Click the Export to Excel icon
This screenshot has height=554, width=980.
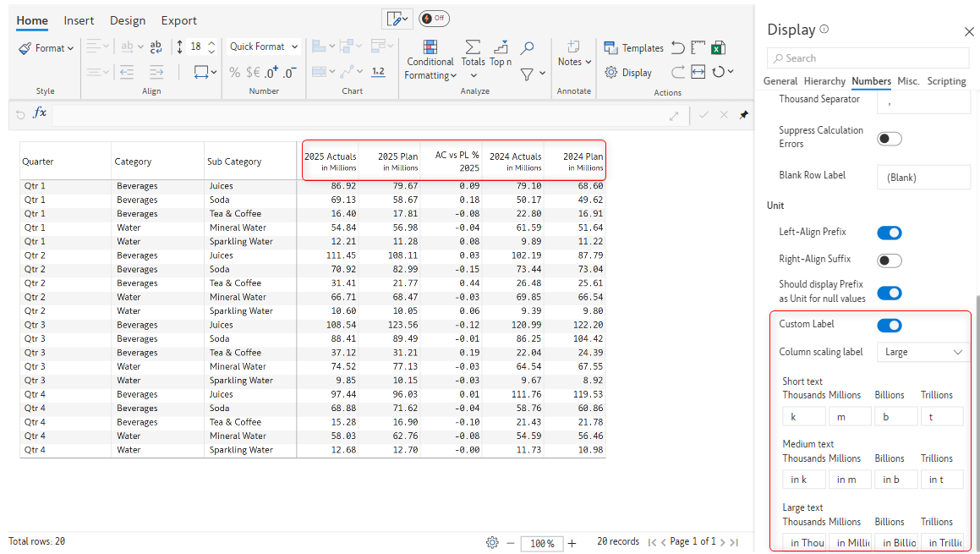click(x=718, y=48)
